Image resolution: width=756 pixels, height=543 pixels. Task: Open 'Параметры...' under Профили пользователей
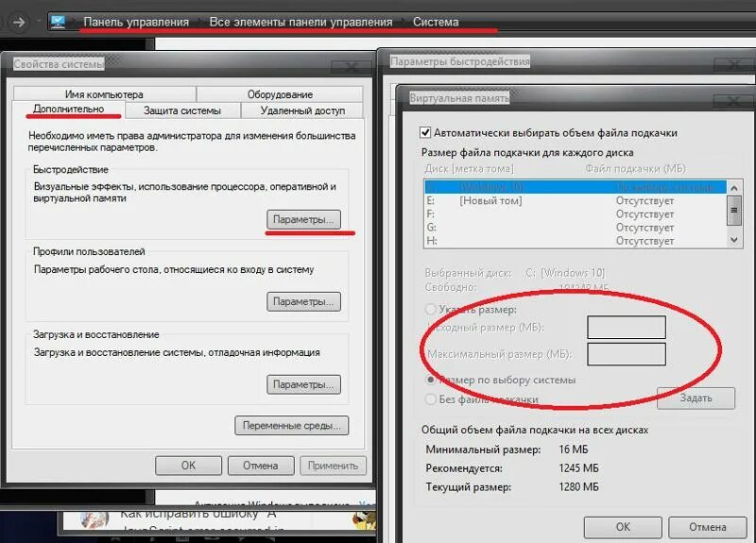point(303,301)
